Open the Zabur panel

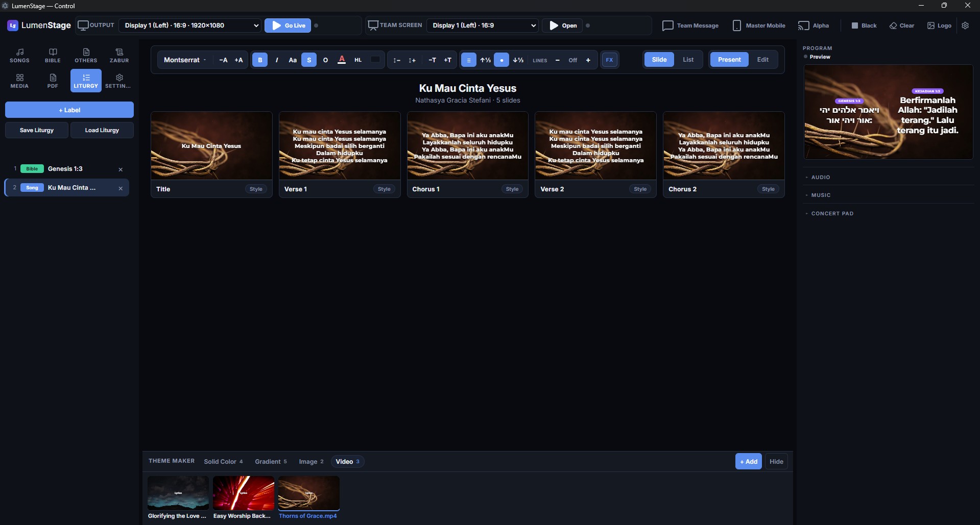[x=119, y=55]
